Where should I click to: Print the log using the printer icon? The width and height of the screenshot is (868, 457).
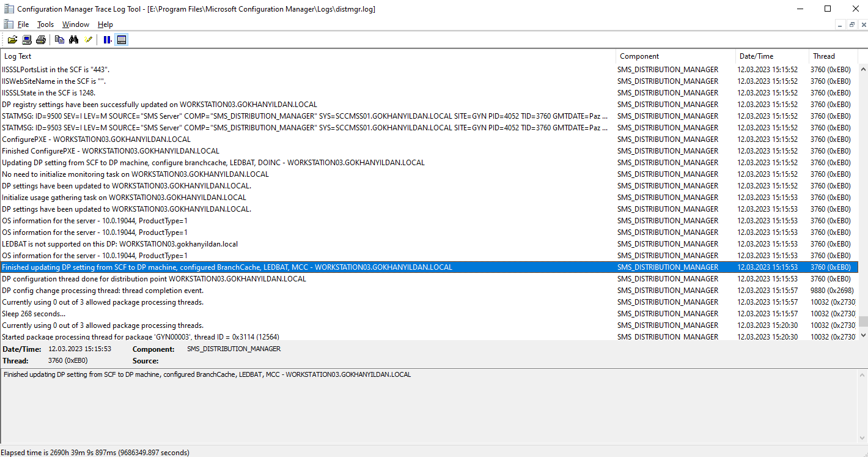coord(41,40)
